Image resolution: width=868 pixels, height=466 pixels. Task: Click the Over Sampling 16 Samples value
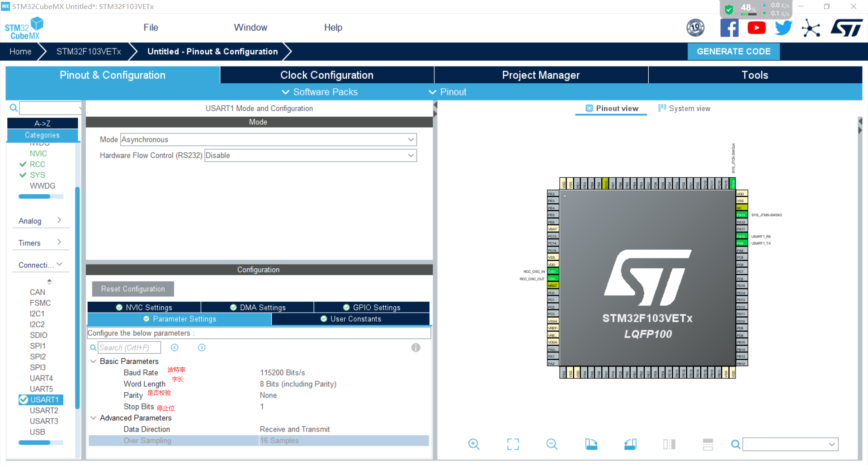pyautogui.click(x=279, y=441)
